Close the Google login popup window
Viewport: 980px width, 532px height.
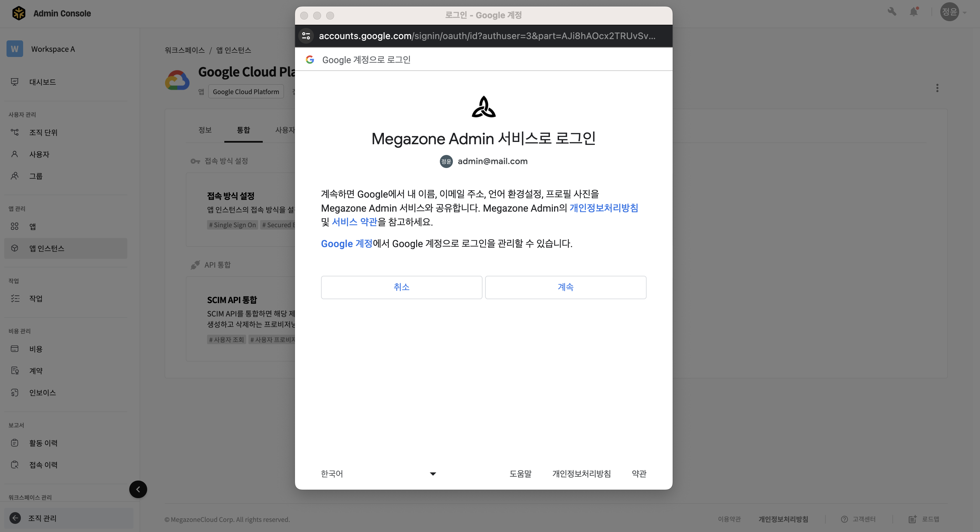[304, 16]
